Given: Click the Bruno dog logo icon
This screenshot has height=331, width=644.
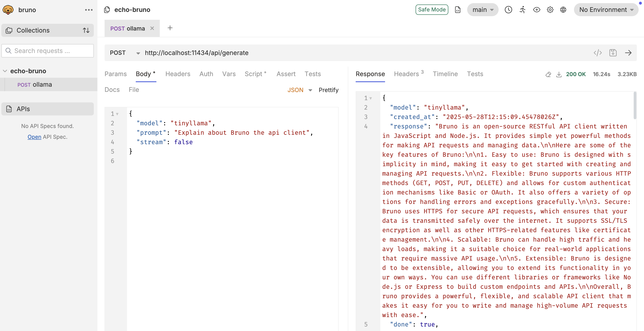Looking at the screenshot, I should (x=8, y=10).
